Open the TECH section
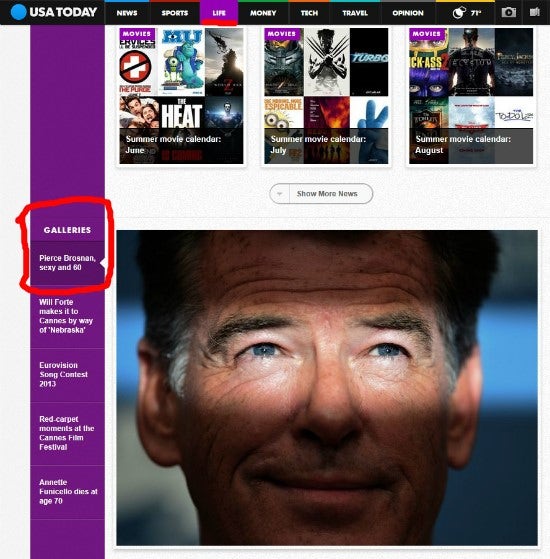Viewport: 550px width, 559px height. point(309,13)
